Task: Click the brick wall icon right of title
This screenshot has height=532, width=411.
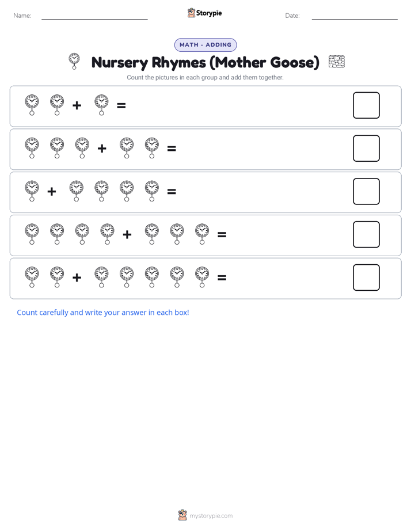Action: pyautogui.click(x=336, y=62)
